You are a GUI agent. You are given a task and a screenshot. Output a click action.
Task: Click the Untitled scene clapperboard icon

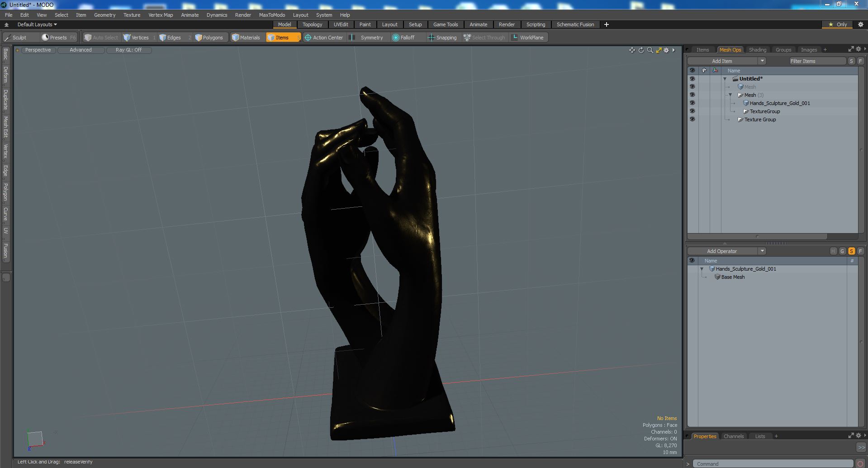pos(735,79)
